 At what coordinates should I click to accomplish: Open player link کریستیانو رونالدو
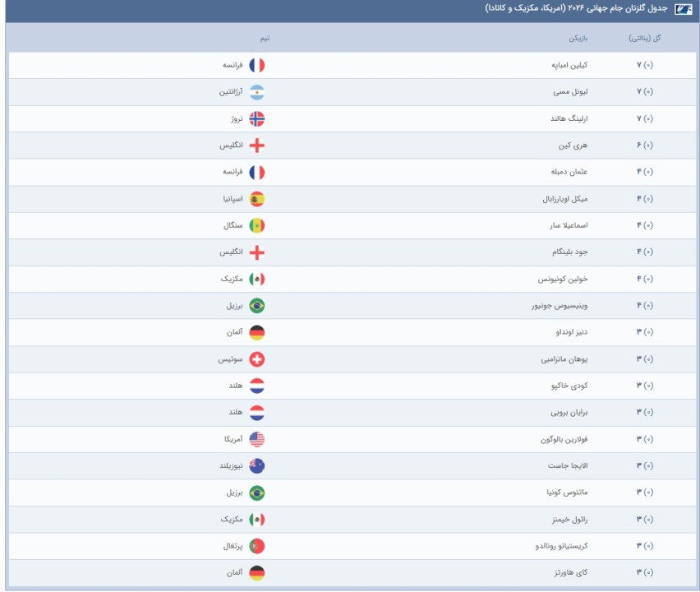click(x=562, y=545)
